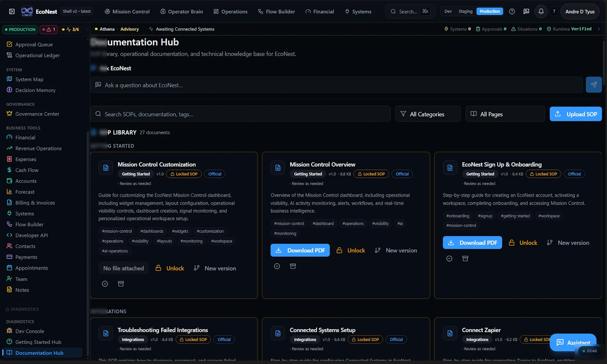Open the Andre D Tyus user menu

[580, 11]
